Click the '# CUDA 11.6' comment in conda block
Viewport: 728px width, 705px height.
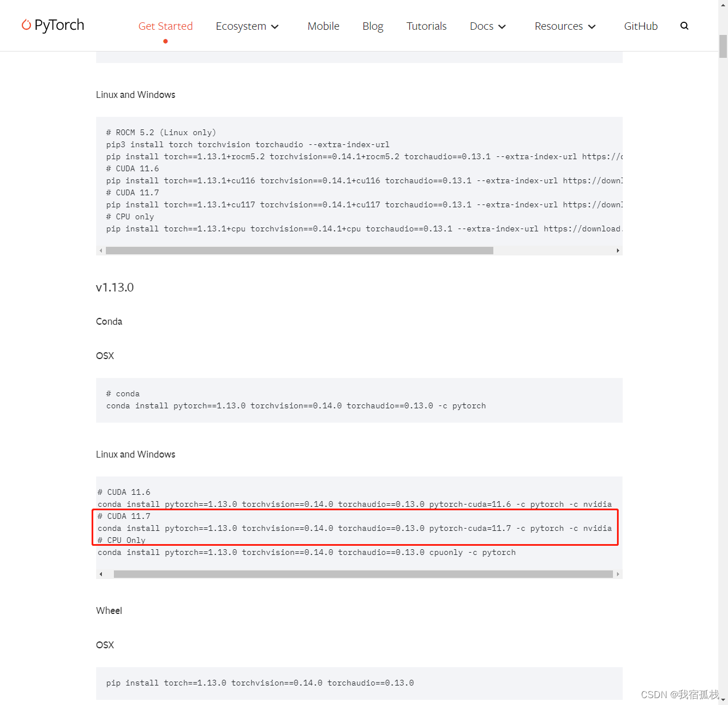point(124,492)
